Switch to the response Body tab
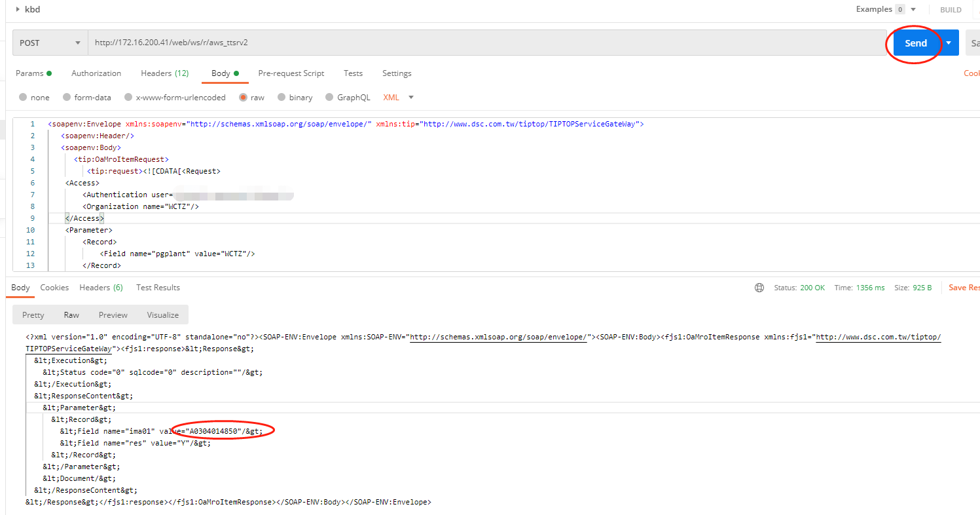980x515 pixels. 20,288
